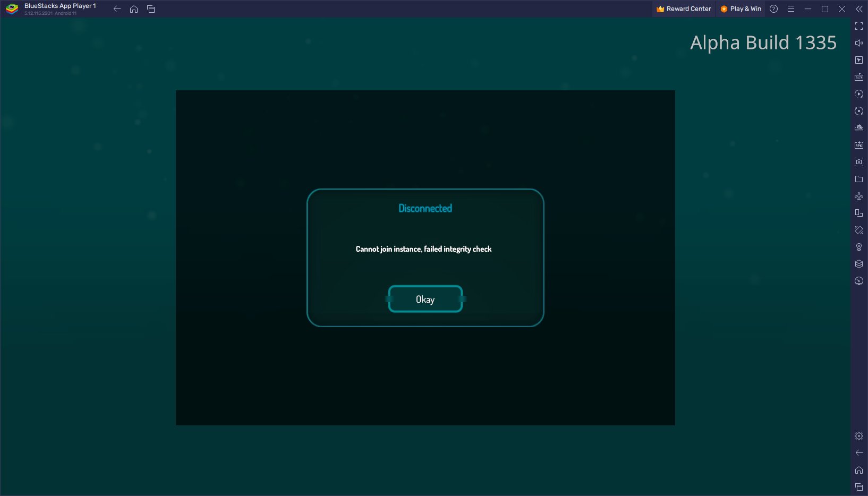This screenshot has height=496, width=868.
Task: Click the 'Disconnected' dialog title
Action: click(425, 208)
